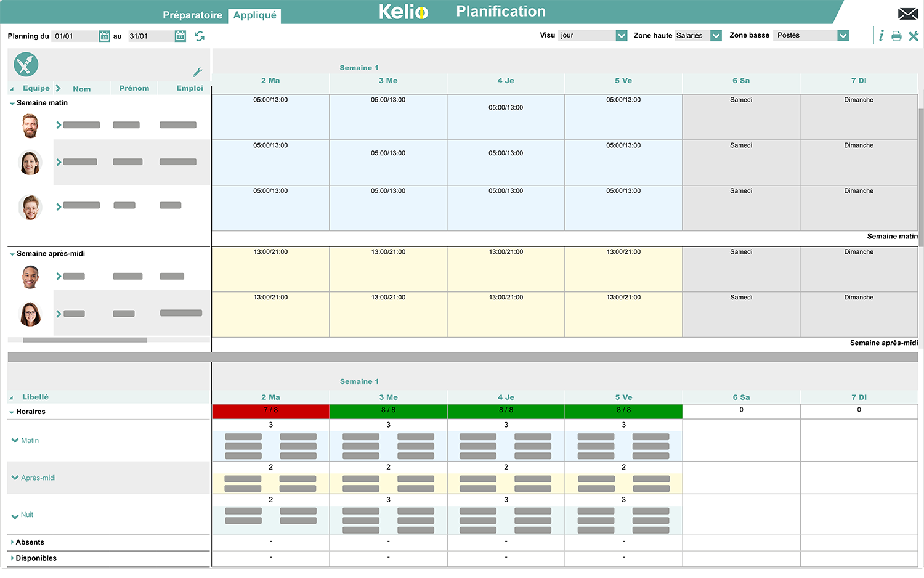Image resolution: width=924 pixels, height=578 pixels.
Task: Click the Equipe column header
Action: pyautogui.click(x=35, y=88)
